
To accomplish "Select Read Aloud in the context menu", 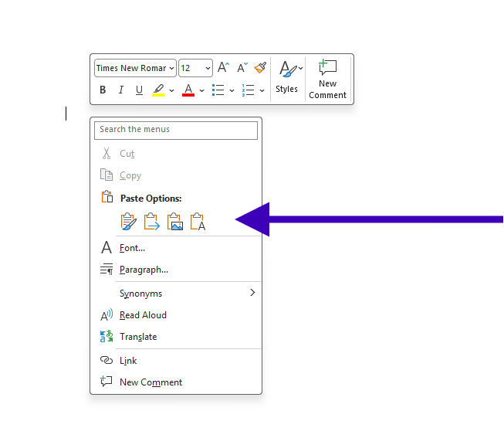I will click(176, 315).
